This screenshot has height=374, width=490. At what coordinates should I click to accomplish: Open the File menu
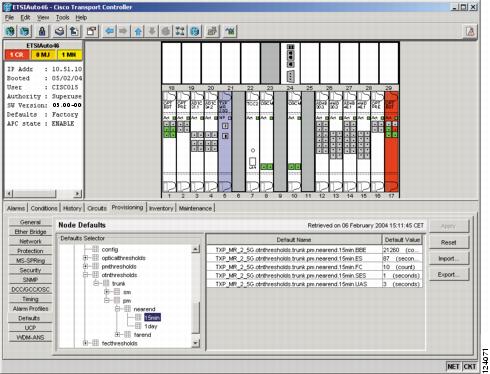click(x=9, y=18)
